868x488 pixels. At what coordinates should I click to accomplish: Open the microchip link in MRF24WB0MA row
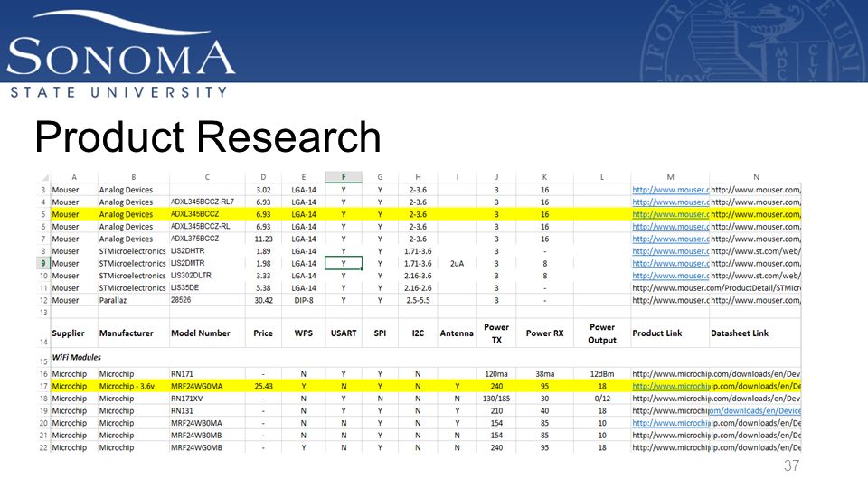coord(670,423)
